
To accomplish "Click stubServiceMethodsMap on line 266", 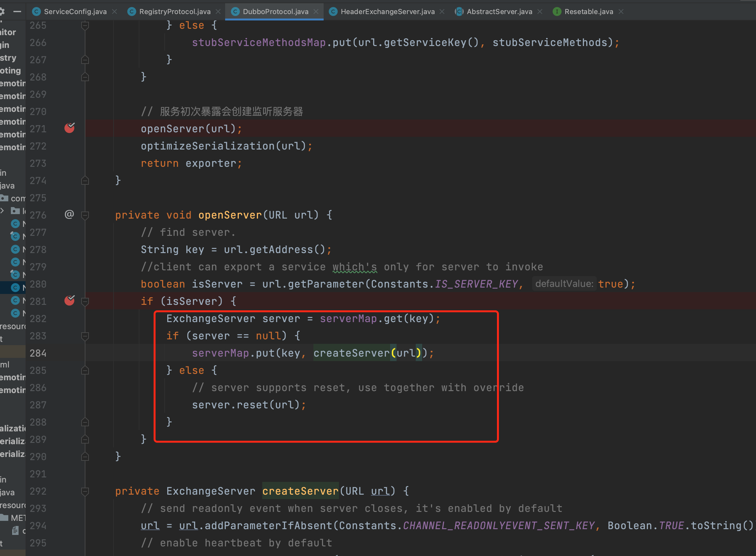I will [259, 42].
